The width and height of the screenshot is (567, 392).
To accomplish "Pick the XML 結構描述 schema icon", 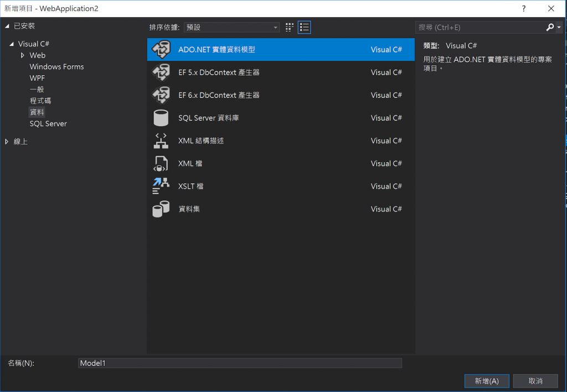I will point(161,141).
